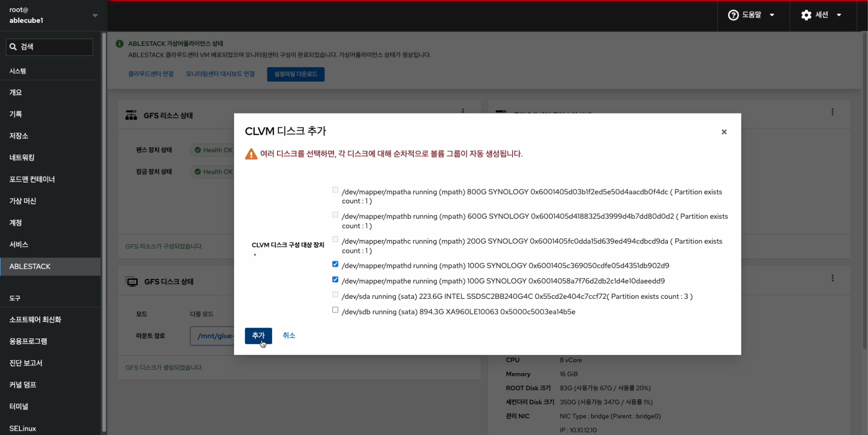Uncheck the /dev/mapper/mpathd disk checkbox
The image size is (868, 435).
335,264
